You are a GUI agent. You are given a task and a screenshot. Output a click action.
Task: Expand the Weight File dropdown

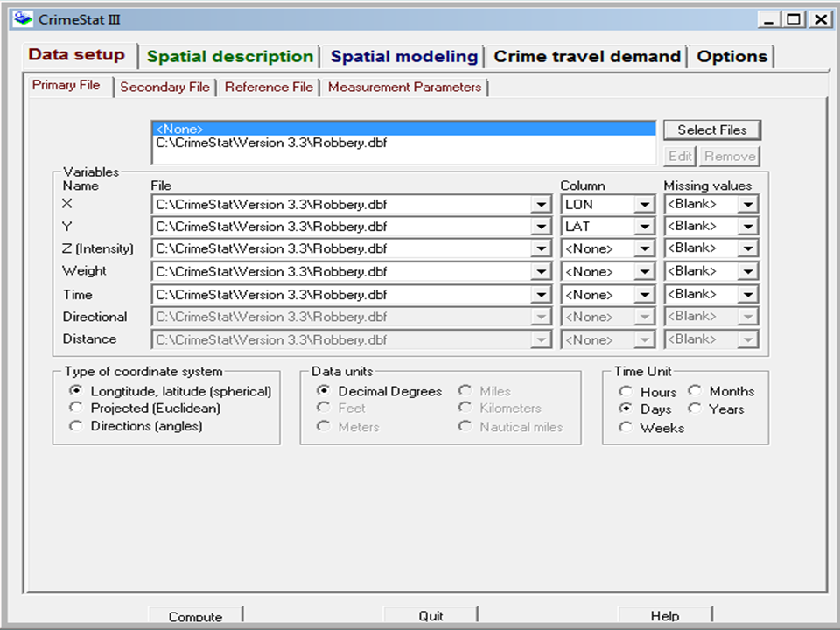(541, 272)
